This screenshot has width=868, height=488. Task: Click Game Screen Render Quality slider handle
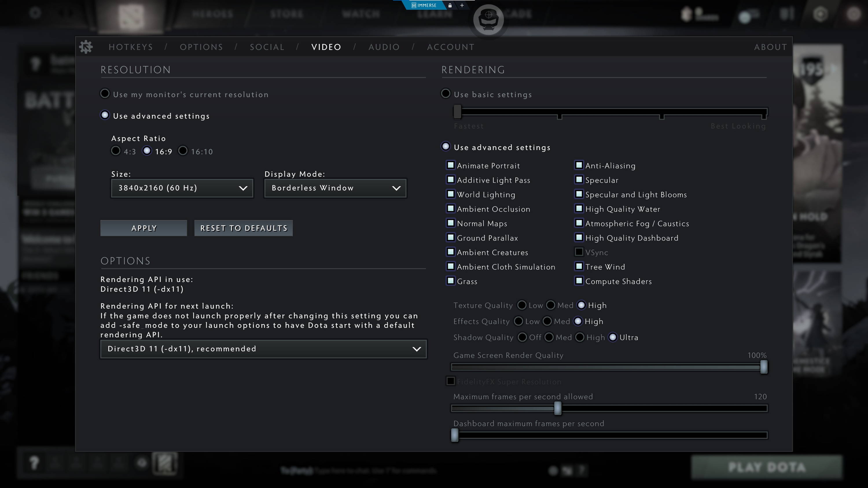coord(764,367)
